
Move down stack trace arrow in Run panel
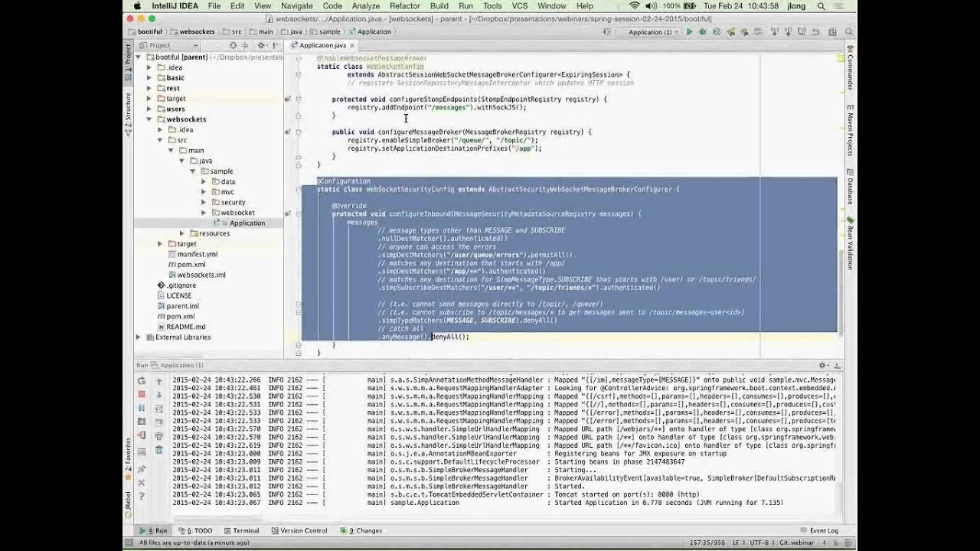159,394
